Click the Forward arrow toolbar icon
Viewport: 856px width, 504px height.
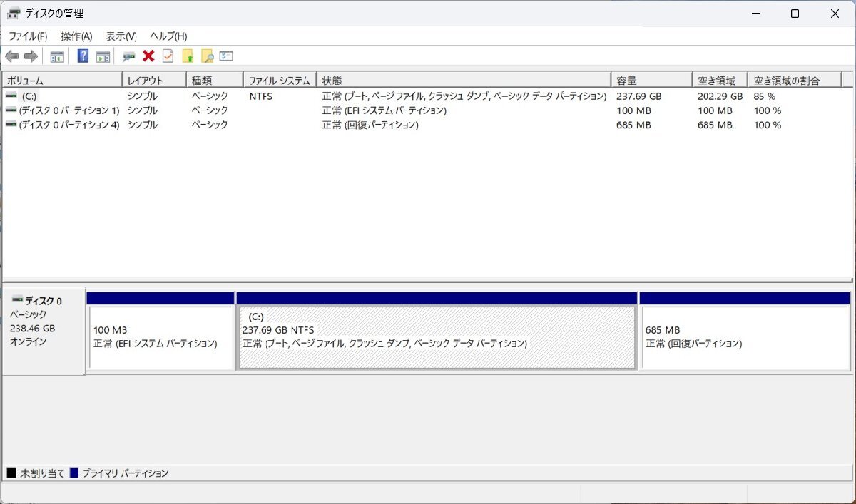[x=30, y=56]
